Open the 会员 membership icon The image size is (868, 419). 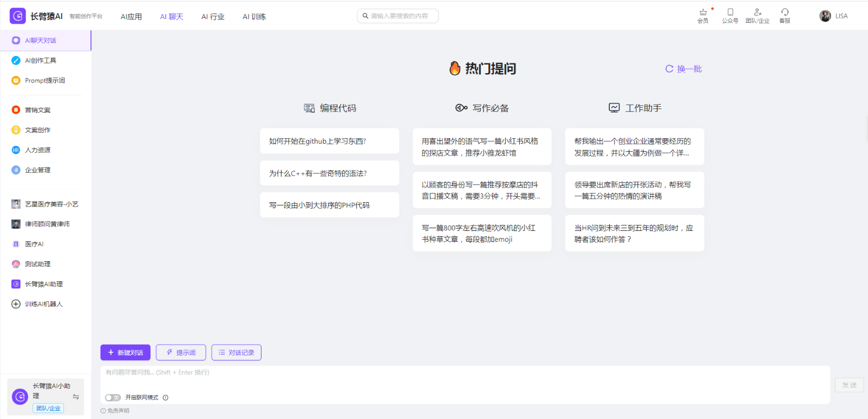703,12
